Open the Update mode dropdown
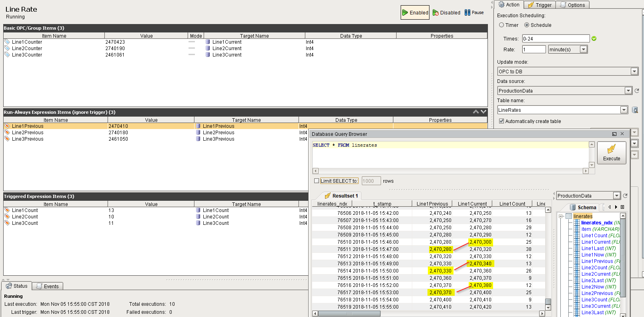This screenshot has height=317, width=644. 634,72
